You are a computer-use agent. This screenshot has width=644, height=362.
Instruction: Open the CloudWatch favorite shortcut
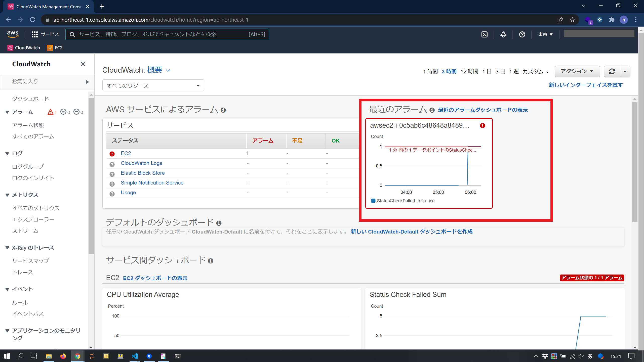pyautogui.click(x=24, y=48)
